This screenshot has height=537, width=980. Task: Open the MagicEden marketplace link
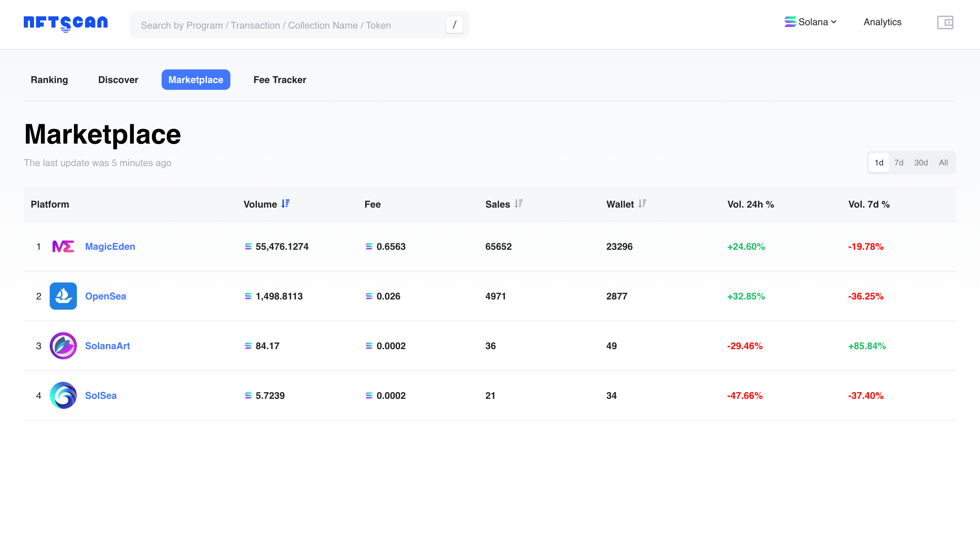110,247
